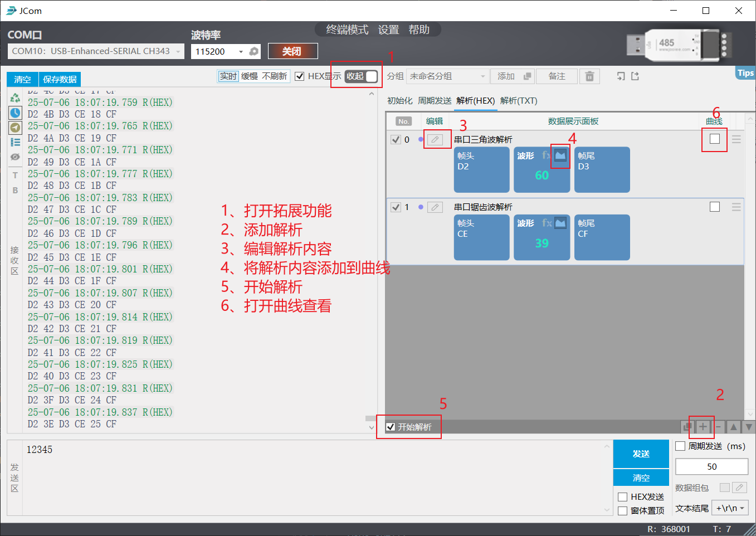The image size is (756, 536).
Task: Open the 未命名分组 group dropdown
Action: pos(448,76)
